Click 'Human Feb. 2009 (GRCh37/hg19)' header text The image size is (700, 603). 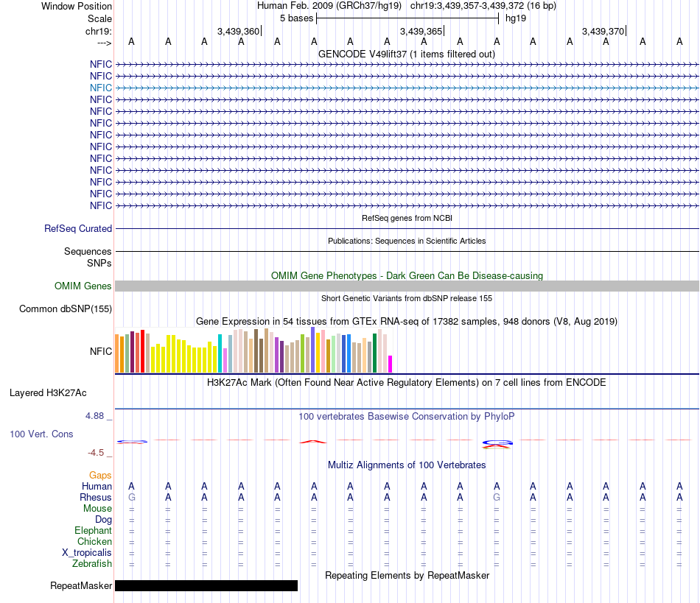(329, 6)
